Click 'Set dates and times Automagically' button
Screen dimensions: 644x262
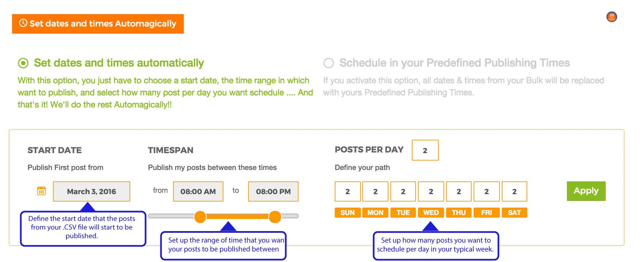(98, 24)
